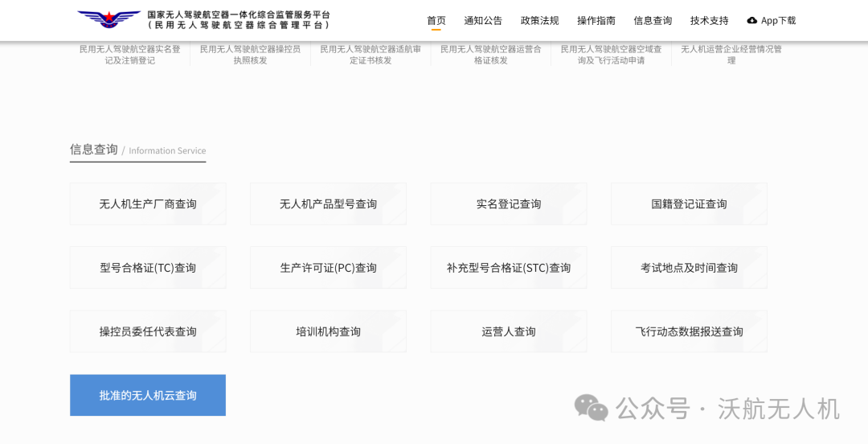Open 补充型号合格证(STC)查询
Image resolution: width=868 pixels, height=444 pixels.
[x=509, y=268]
